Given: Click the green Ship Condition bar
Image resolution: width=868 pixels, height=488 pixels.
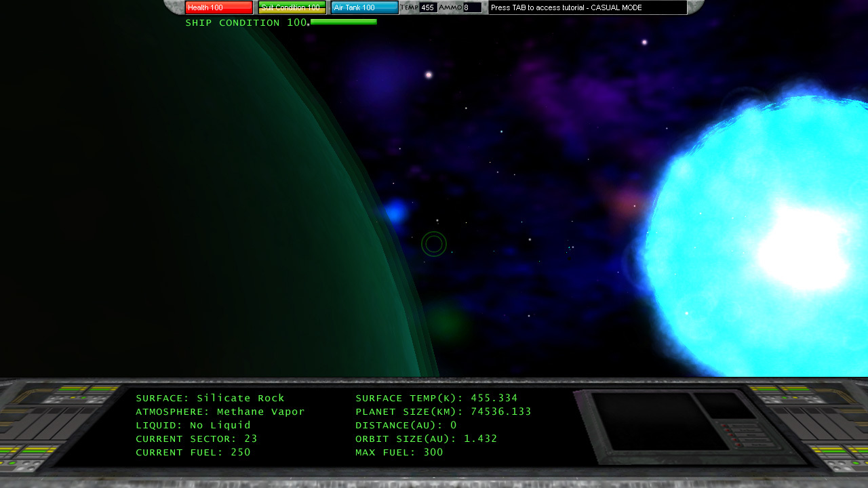Looking at the screenshot, I should click(x=343, y=22).
